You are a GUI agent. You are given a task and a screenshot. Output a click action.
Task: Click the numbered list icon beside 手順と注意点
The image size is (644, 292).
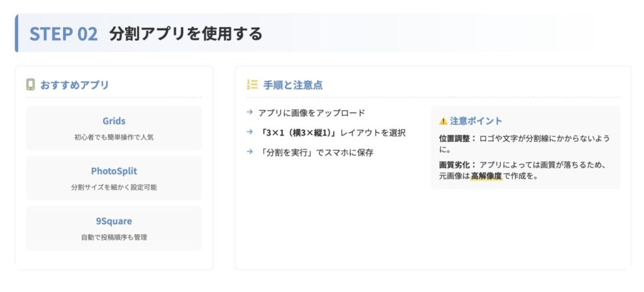coord(252,84)
